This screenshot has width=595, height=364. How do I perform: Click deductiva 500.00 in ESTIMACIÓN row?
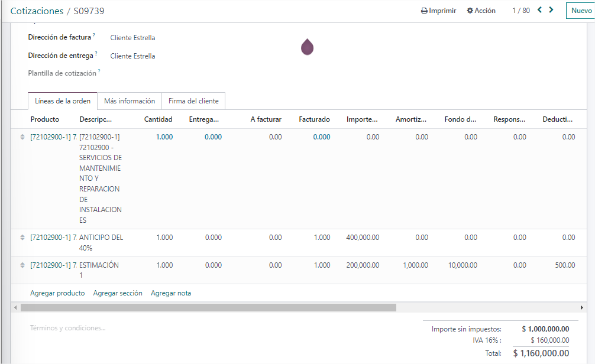[565, 265]
